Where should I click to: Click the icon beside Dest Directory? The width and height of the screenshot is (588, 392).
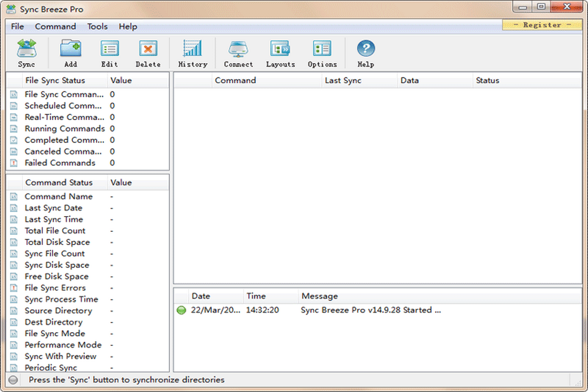pyautogui.click(x=14, y=322)
